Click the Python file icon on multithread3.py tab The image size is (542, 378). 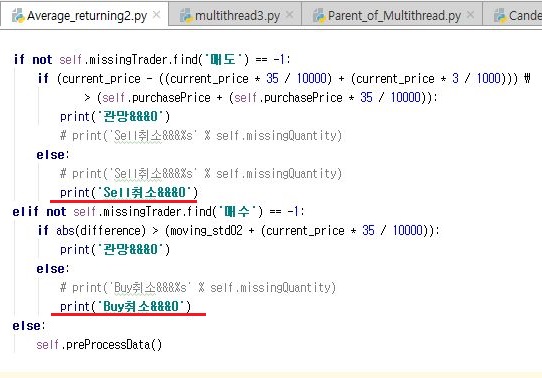[x=186, y=16]
